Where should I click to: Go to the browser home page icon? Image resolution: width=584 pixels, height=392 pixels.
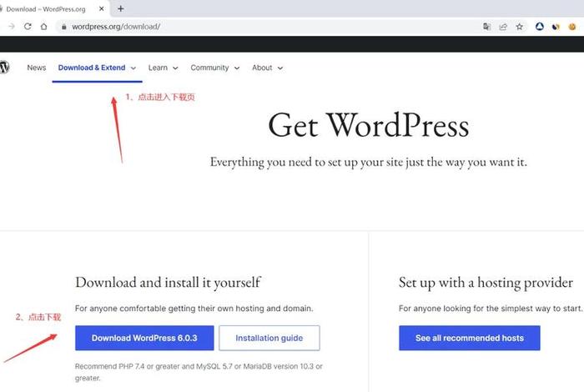pos(44,27)
